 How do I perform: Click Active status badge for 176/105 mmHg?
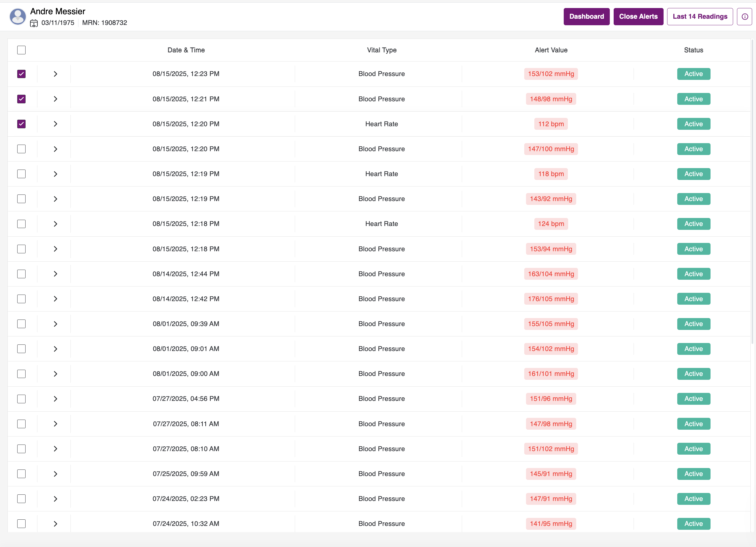pyautogui.click(x=693, y=299)
